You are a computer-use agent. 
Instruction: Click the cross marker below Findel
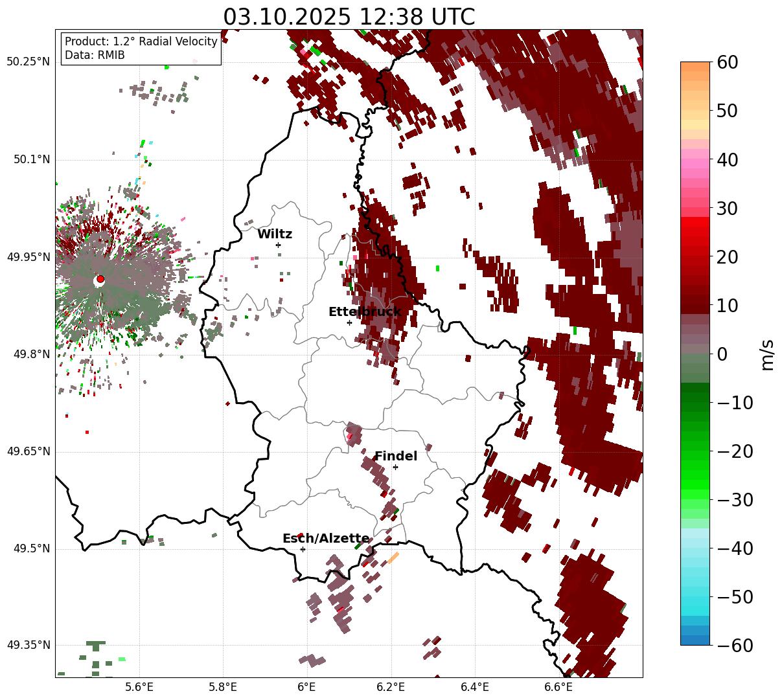pyautogui.click(x=395, y=467)
